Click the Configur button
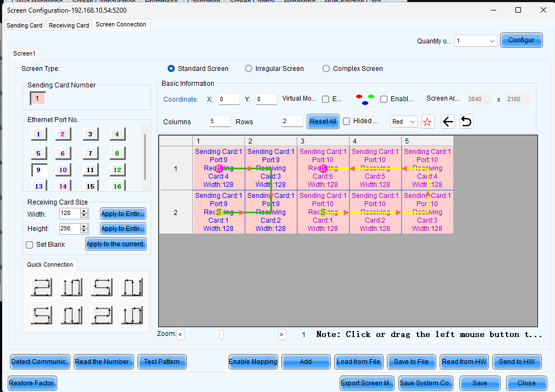 [x=521, y=40]
